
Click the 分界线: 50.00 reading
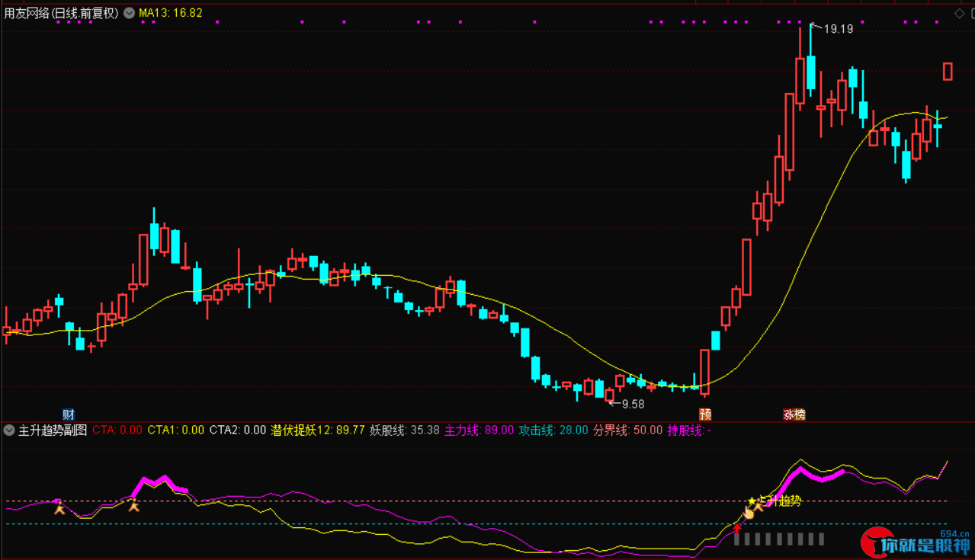(x=628, y=430)
